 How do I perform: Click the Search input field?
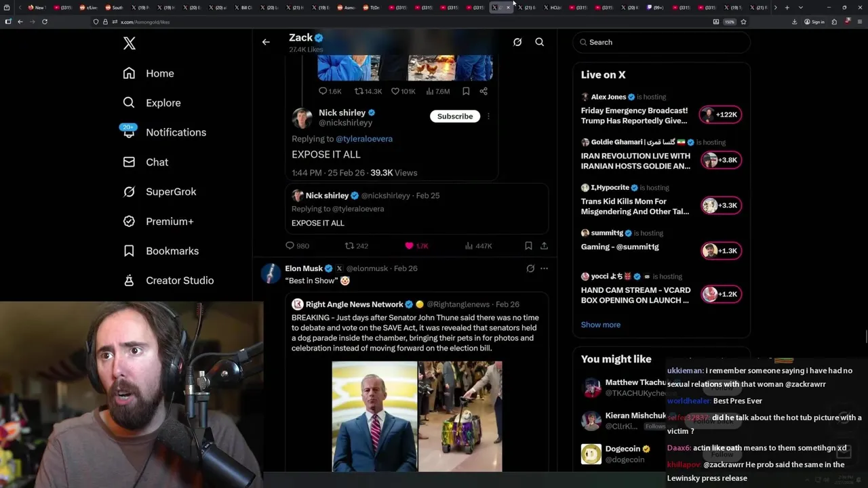pos(662,42)
